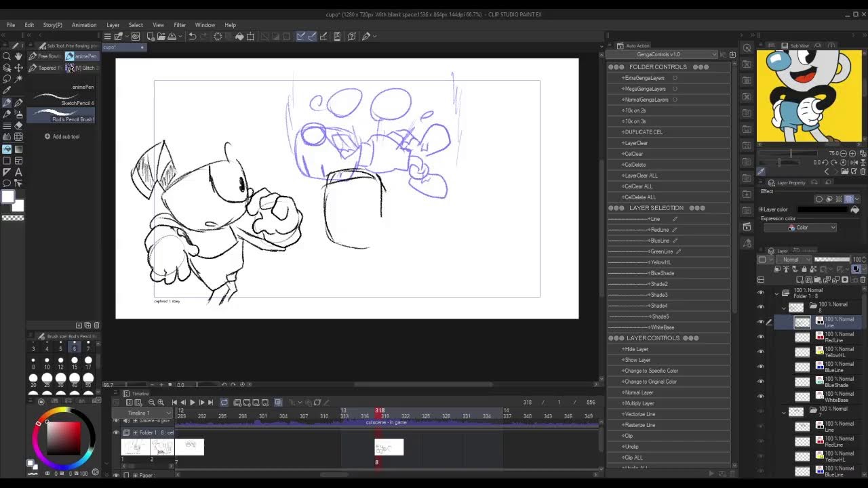Click the Undo arrow in command bar
Image resolution: width=868 pixels, height=488 pixels.
point(193,37)
